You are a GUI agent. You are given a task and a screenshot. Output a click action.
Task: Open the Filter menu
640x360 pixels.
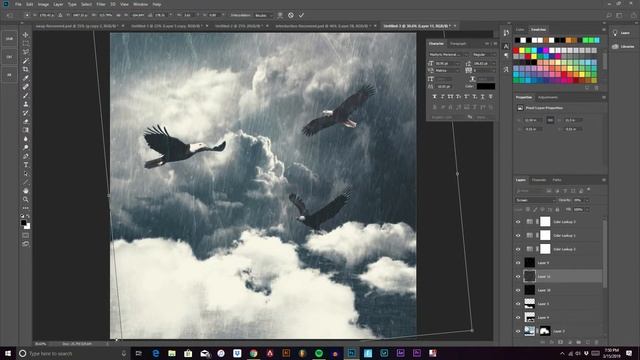point(101,4)
